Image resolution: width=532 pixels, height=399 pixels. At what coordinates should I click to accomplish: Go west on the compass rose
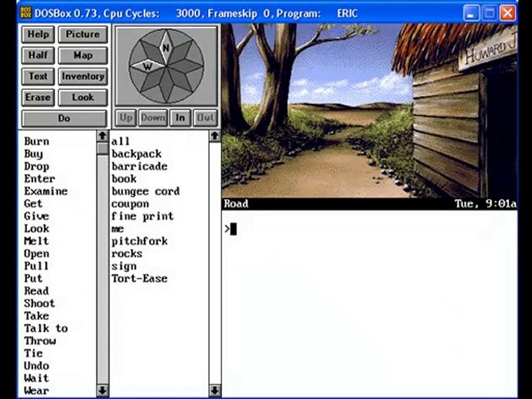pos(147,65)
